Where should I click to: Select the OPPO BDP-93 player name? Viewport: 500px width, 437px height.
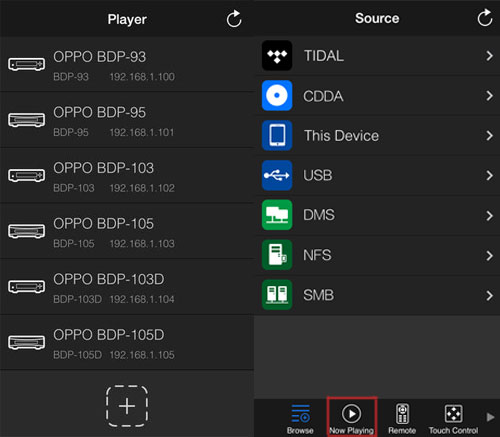(100, 57)
